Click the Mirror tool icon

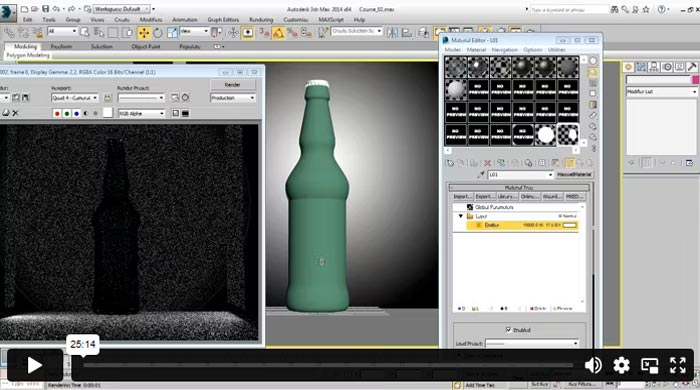[x=392, y=32]
